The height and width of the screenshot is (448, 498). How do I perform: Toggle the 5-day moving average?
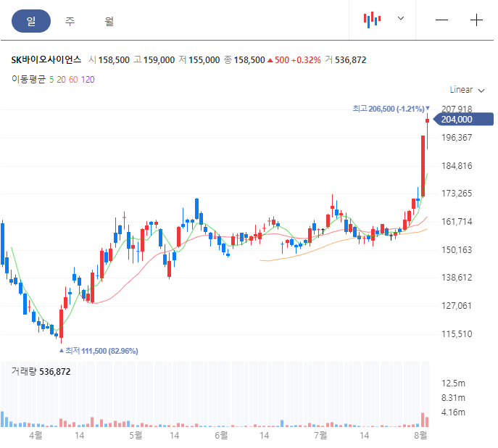tap(51, 79)
